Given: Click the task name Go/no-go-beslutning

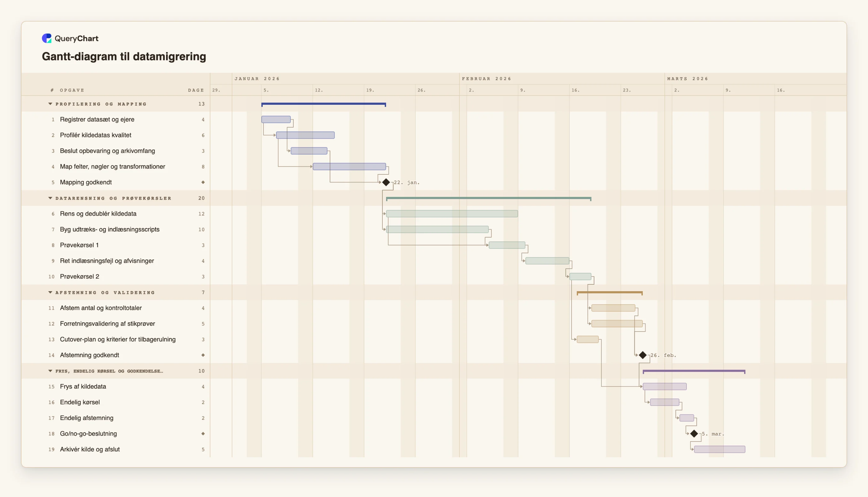Looking at the screenshot, I should (88, 434).
